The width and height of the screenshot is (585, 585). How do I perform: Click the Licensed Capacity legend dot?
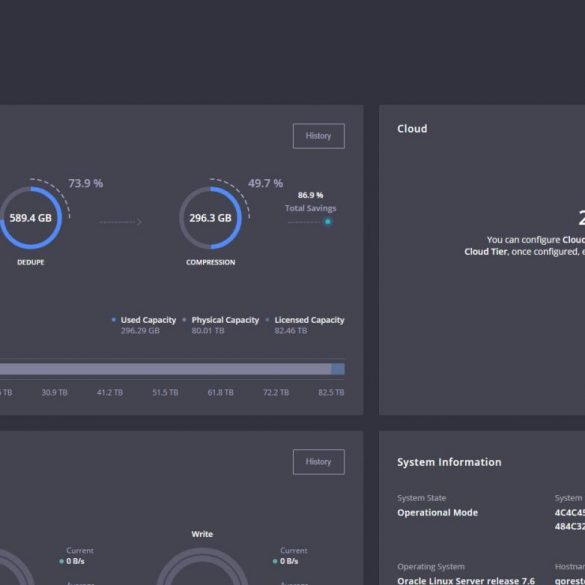coord(267,320)
